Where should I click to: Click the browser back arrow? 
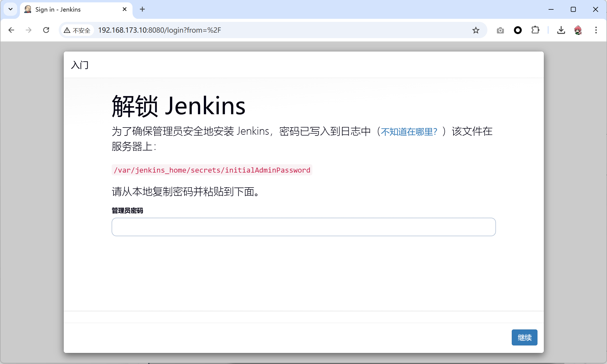[11, 30]
